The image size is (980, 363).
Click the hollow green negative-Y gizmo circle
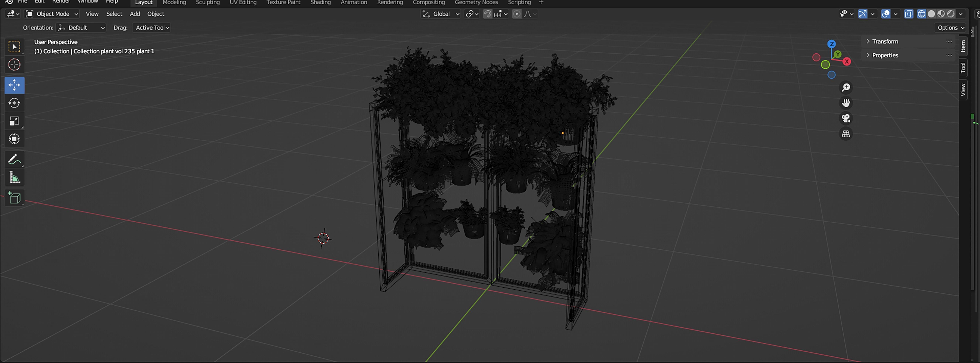(x=825, y=65)
